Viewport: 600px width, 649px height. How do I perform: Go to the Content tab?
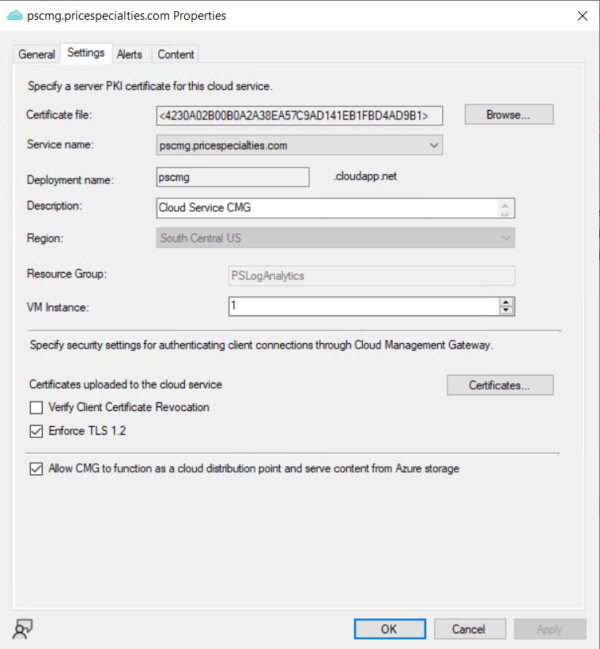[175, 54]
